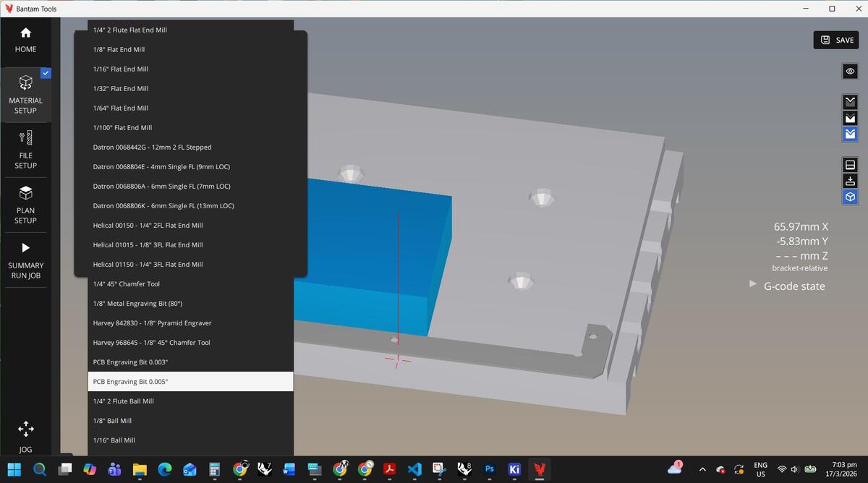Select 1/4" 45° Chamfer Tool
Screen dimensions: 868x483
click(191, 283)
